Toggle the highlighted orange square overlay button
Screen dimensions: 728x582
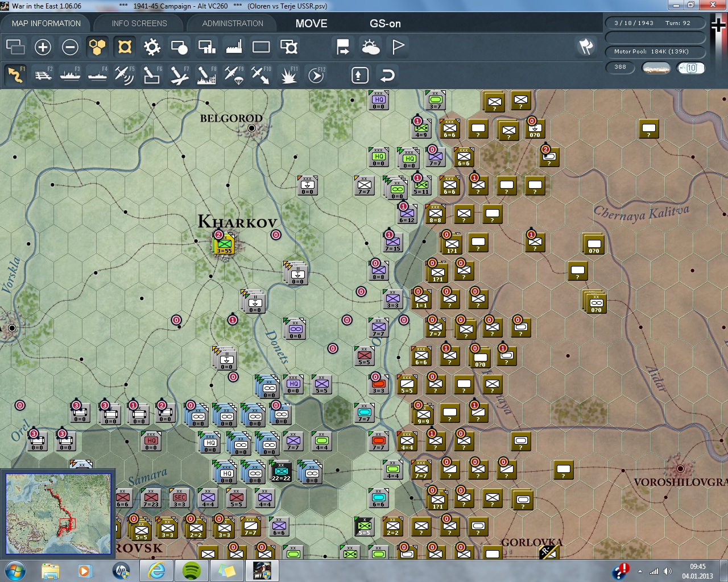(125, 47)
